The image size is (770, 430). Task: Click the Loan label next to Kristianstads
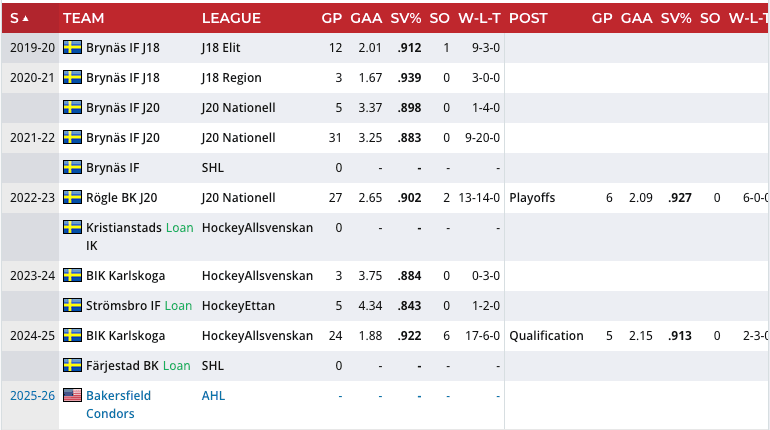[x=179, y=228]
